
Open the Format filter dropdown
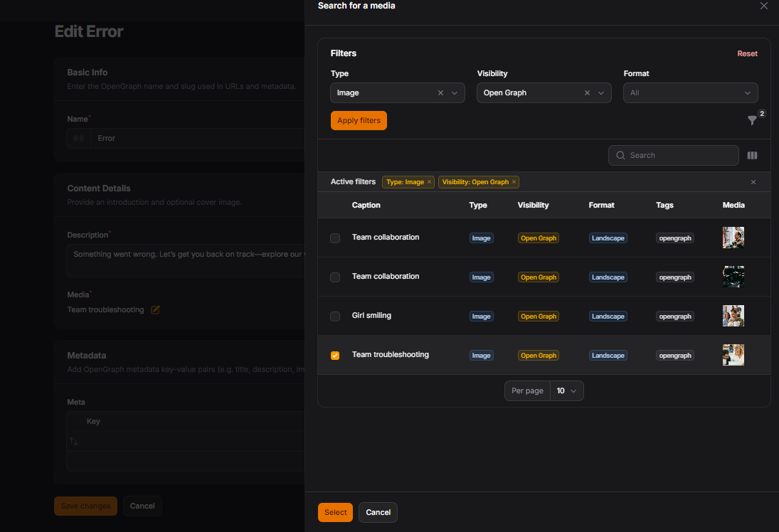pyautogui.click(x=690, y=93)
